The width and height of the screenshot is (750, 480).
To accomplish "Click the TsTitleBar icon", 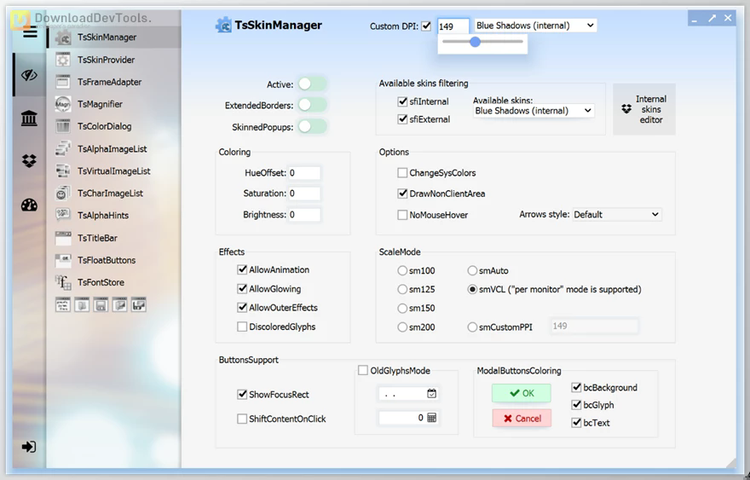I will [63, 238].
